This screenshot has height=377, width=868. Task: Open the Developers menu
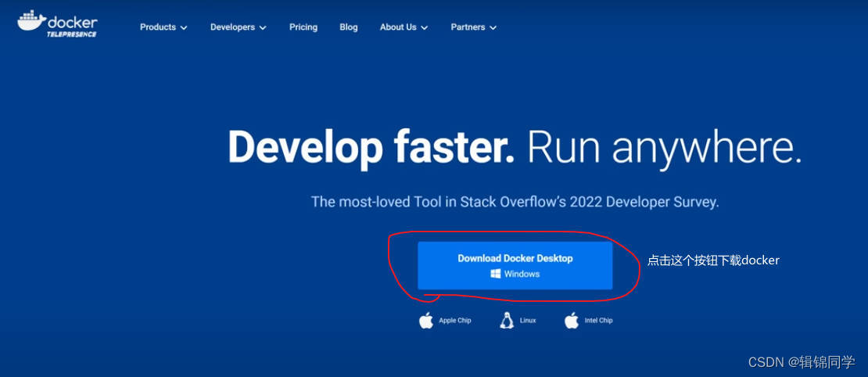click(232, 27)
